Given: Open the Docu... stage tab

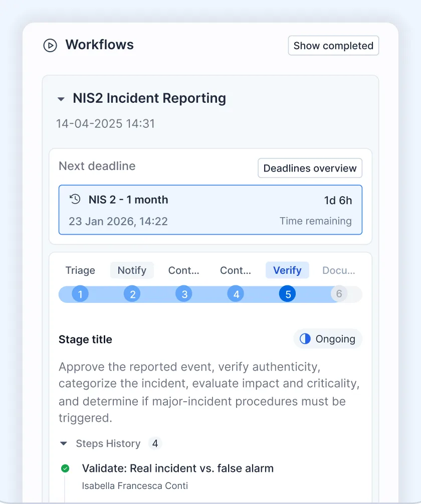Looking at the screenshot, I should (339, 270).
